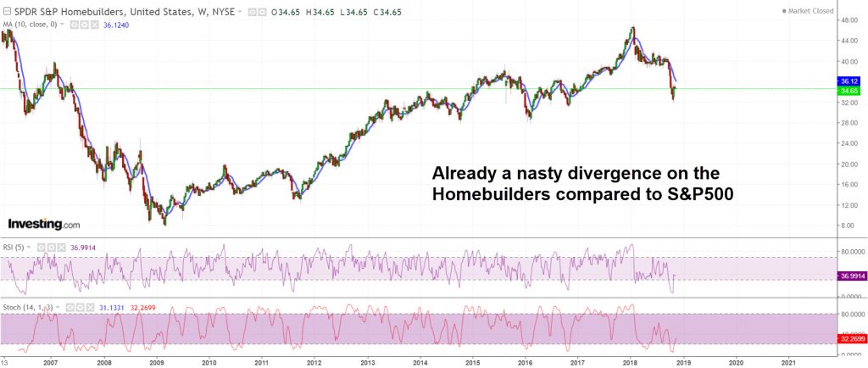Remove the Stoch indicator with its X icon

click(x=90, y=307)
